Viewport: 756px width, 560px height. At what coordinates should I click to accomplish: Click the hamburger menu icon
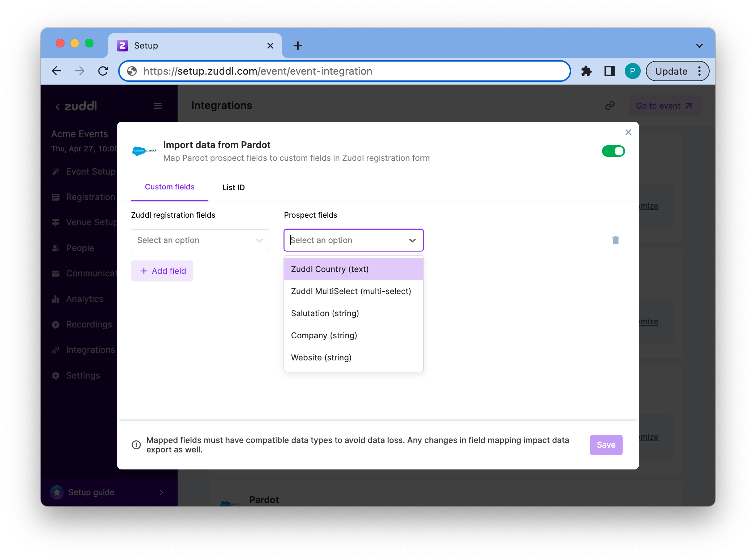click(158, 106)
